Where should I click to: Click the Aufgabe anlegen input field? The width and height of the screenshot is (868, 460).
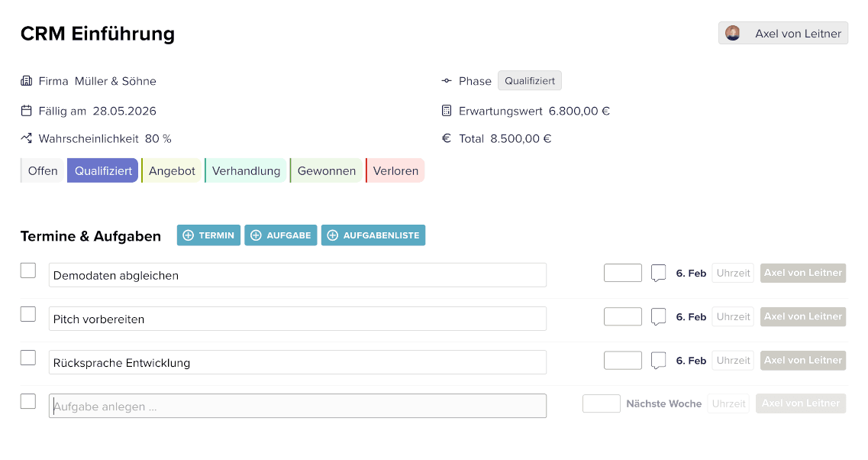298,405
